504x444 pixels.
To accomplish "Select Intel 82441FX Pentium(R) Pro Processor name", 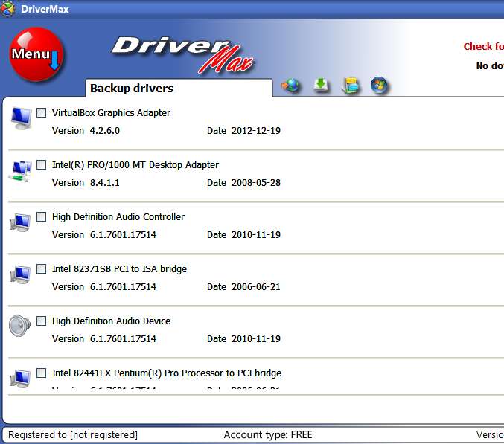I will (167, 373).
